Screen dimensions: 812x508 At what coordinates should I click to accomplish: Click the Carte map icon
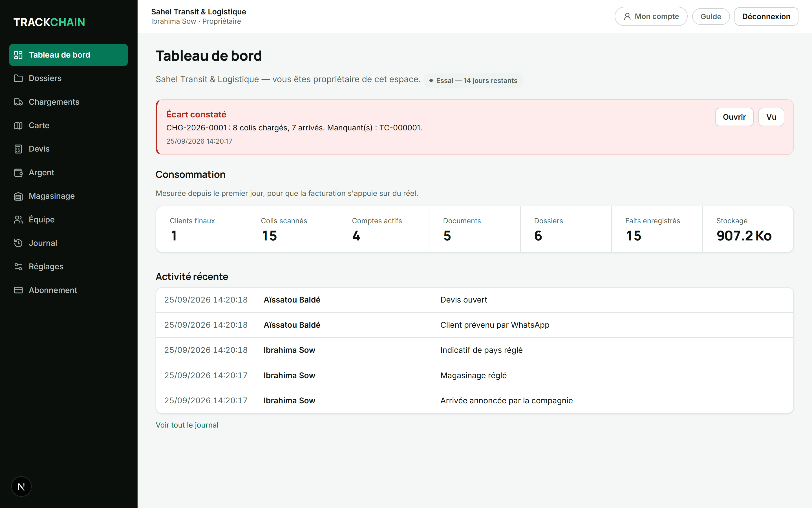pyautogui.click(x=18, y=125)
